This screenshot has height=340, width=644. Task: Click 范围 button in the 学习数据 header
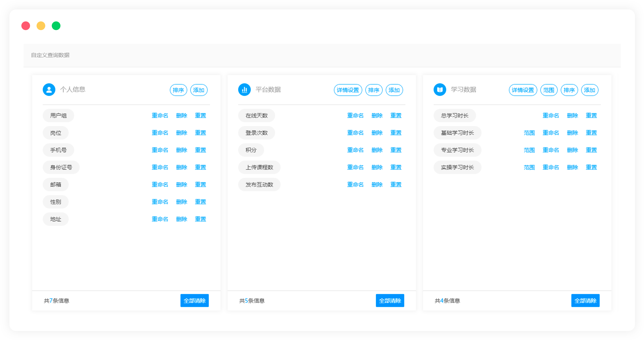click(x=549, y=90)
